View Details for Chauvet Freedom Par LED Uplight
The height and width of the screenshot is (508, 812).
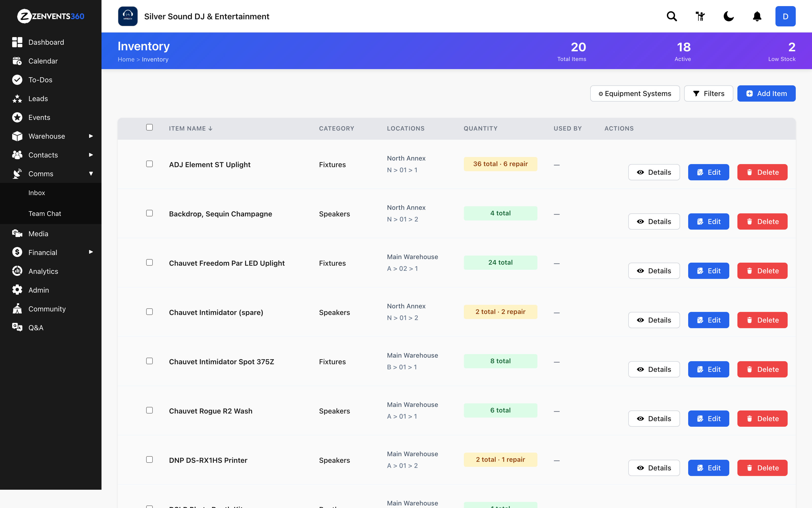click(x=654, y=271)
